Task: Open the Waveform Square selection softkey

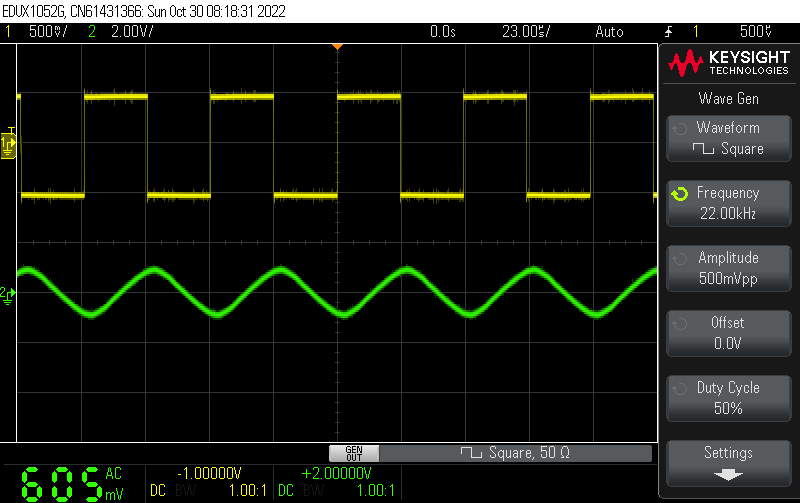Action: click(x=728, y=138)
